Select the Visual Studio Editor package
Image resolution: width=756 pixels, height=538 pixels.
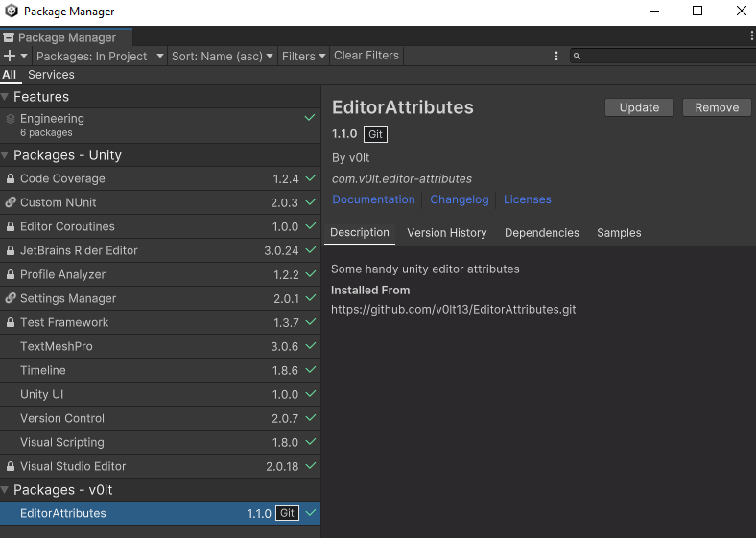160,466
